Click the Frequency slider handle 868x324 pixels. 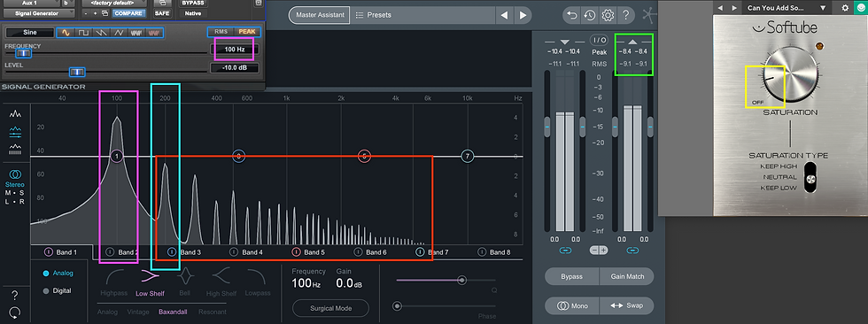tap(23, 53)
